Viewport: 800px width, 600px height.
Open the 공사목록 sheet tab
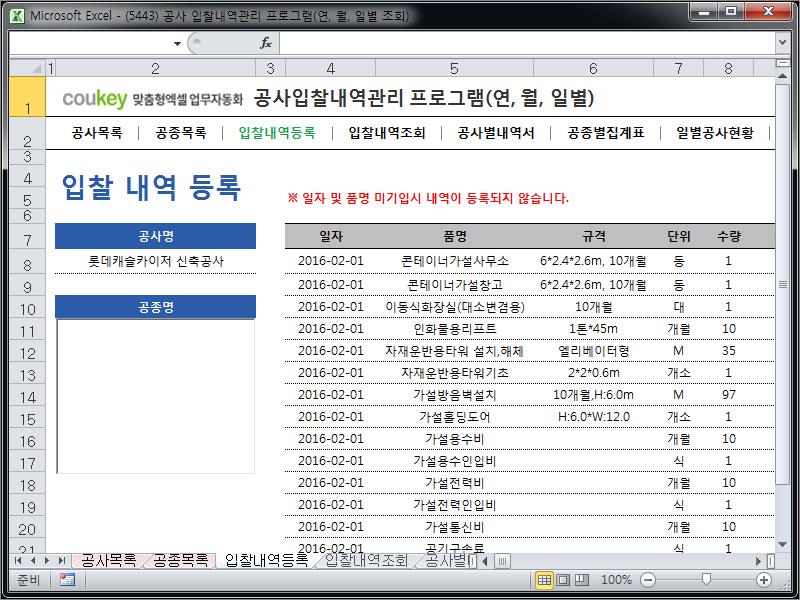click(108, 561)
